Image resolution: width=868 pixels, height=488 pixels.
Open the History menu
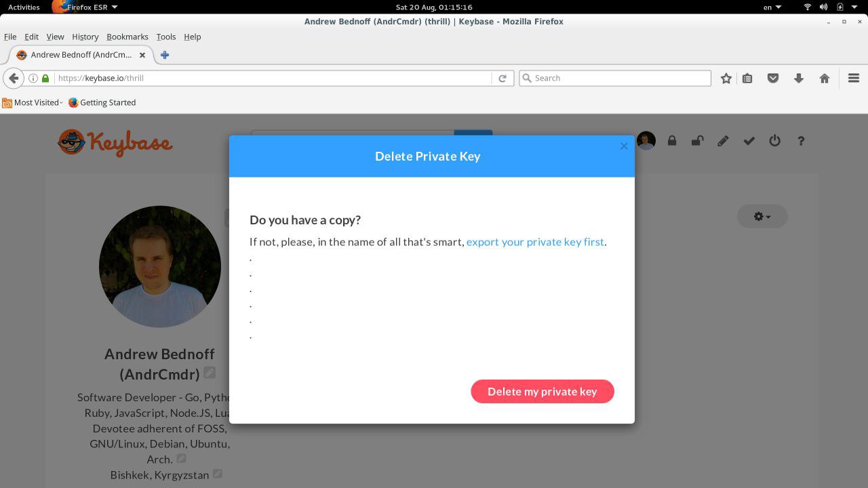(x=85, y=37)
